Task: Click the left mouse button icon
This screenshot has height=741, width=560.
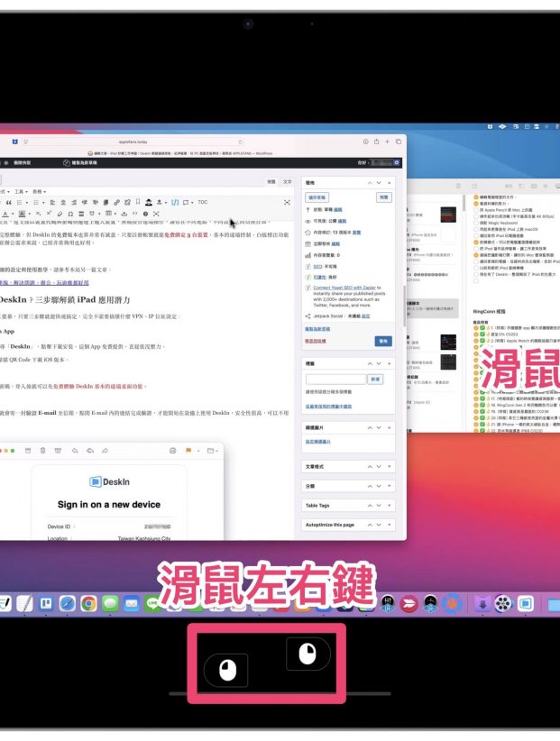Action: pos(225,669)
